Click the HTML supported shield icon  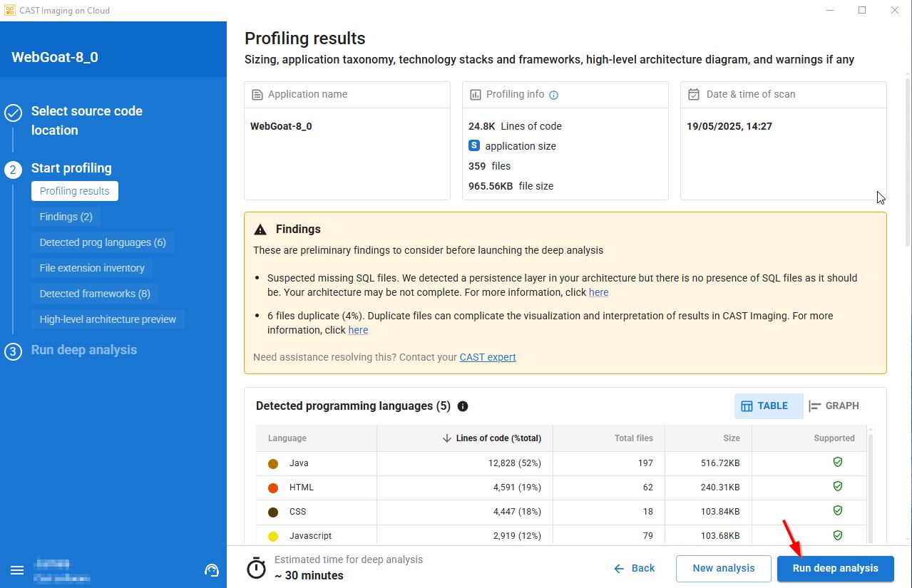tap(838, 487)
